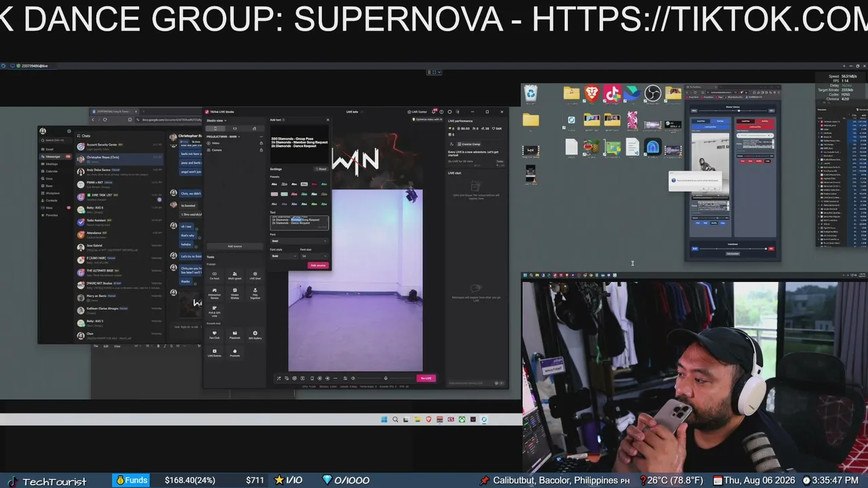Close the Add text panel

tap(328, 120)
